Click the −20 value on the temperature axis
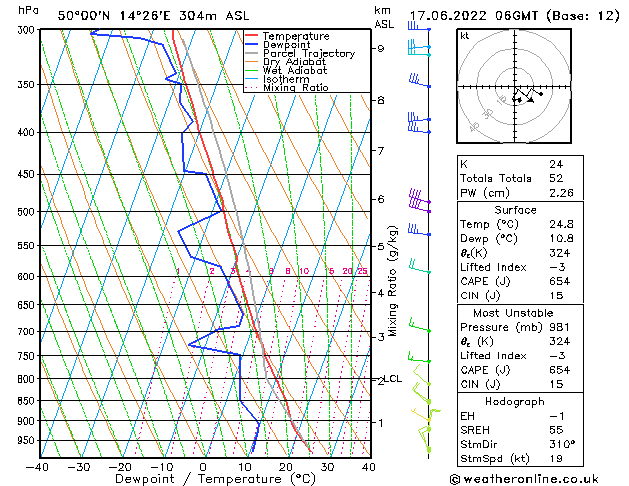629x486 pixels. coord(120,467)
